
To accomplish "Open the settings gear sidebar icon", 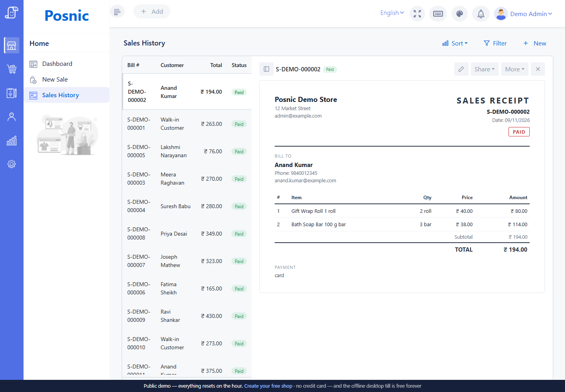I will pos(12,164).
